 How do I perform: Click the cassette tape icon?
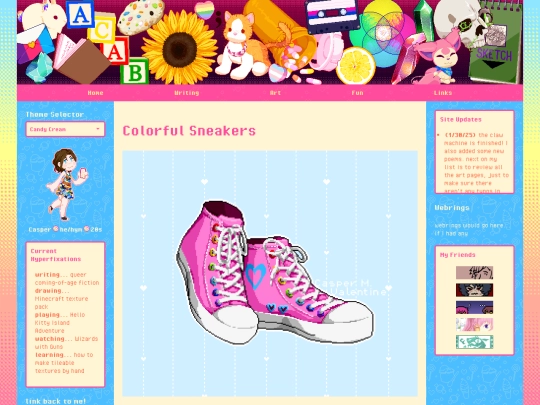pos(332,14)
